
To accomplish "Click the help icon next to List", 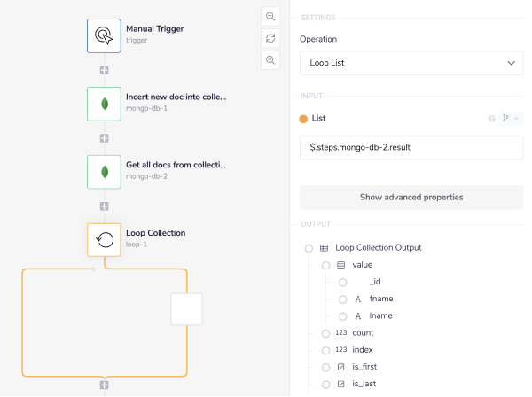I will [x=491, y=119].
